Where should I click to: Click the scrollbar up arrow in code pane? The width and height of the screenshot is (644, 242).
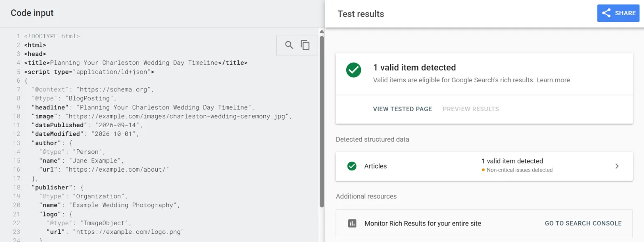coord(322,32)
